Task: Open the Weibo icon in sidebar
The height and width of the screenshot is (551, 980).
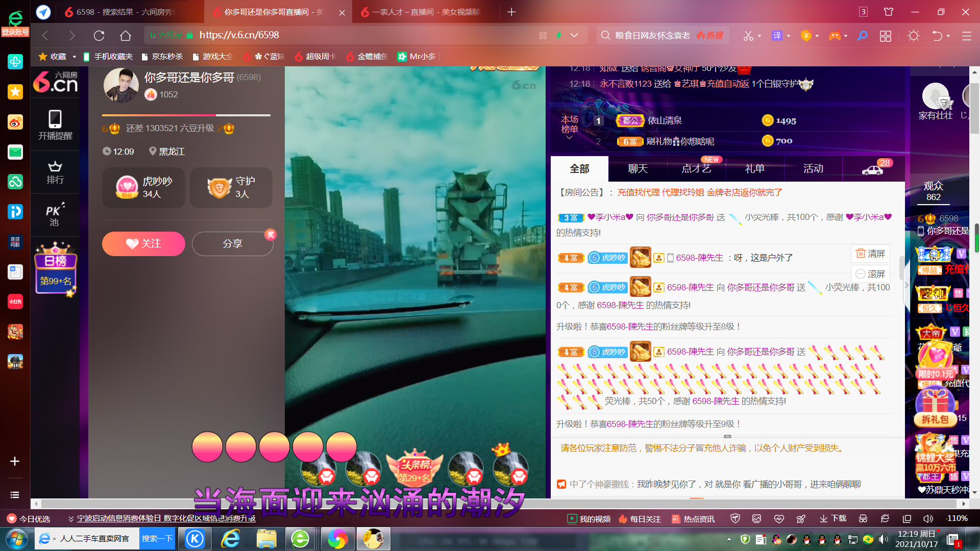Action: (x=15, y=122)
